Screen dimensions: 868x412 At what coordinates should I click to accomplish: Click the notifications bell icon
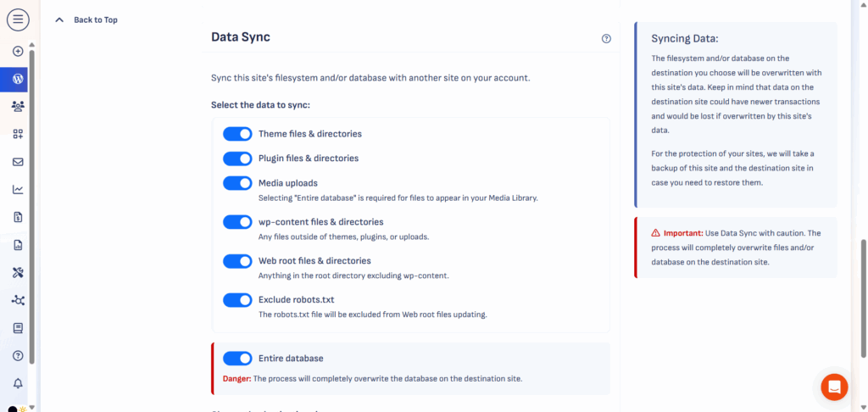tap(18, 383)
